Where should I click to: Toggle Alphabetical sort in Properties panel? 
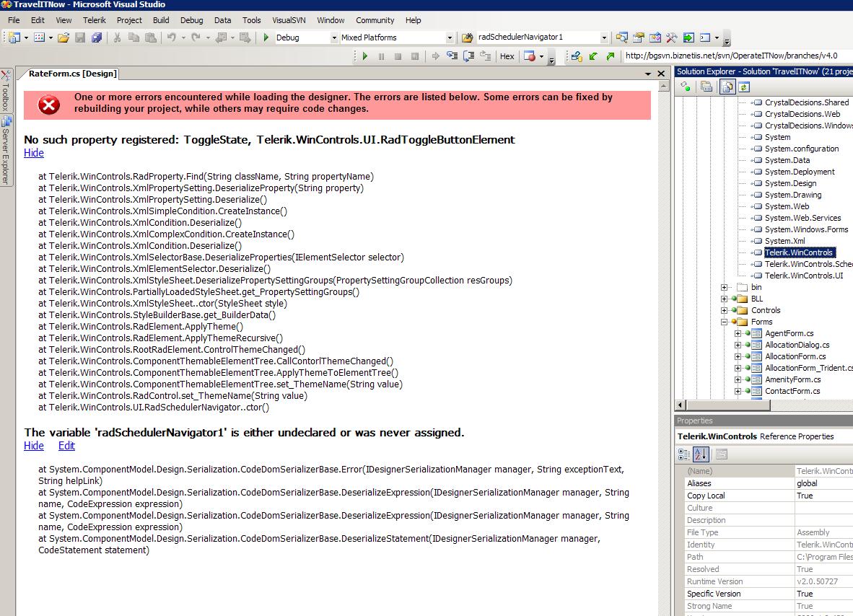[701, 454]
